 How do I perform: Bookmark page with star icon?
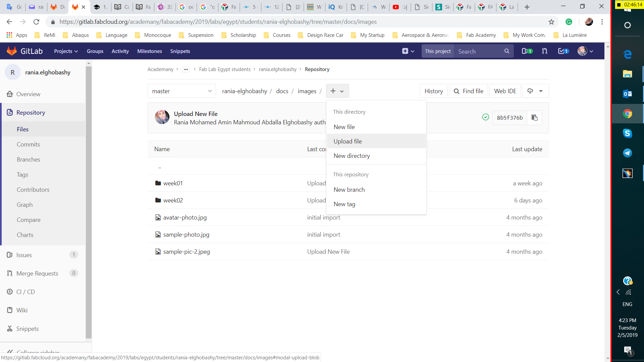pos(551,22)
